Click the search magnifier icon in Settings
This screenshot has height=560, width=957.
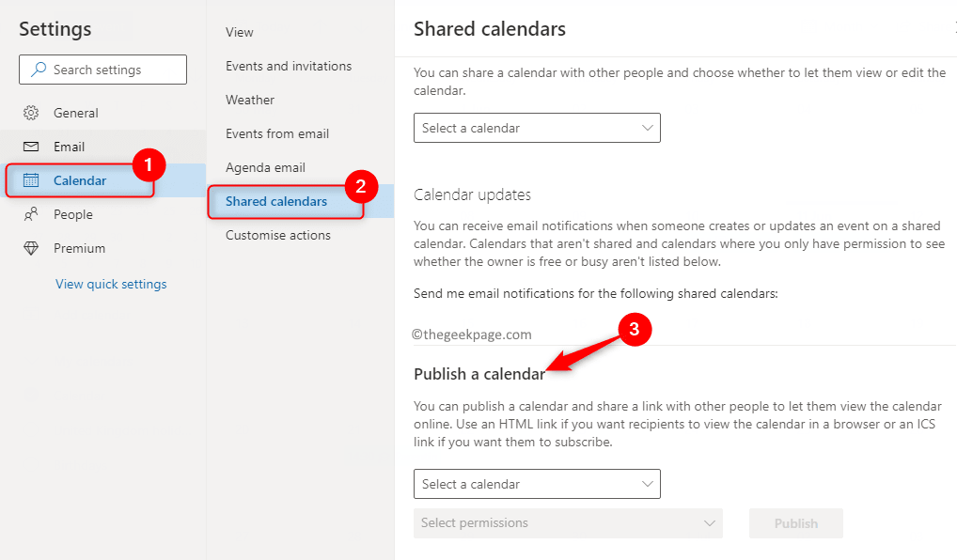tap(38, 70)
